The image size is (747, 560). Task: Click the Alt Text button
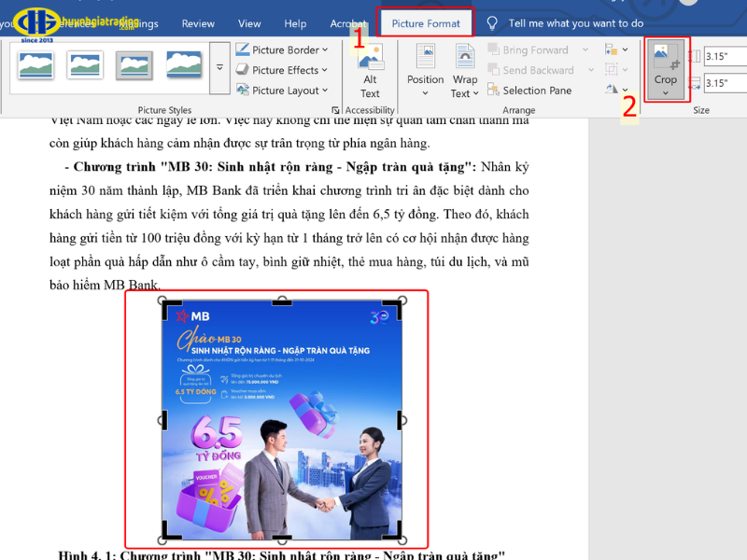click(x=370, y=71)
